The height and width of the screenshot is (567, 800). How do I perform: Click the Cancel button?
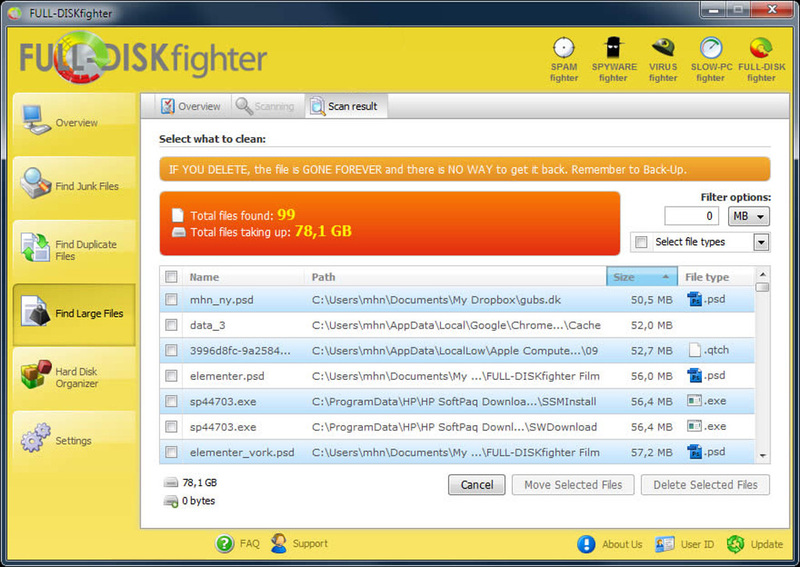477,485
